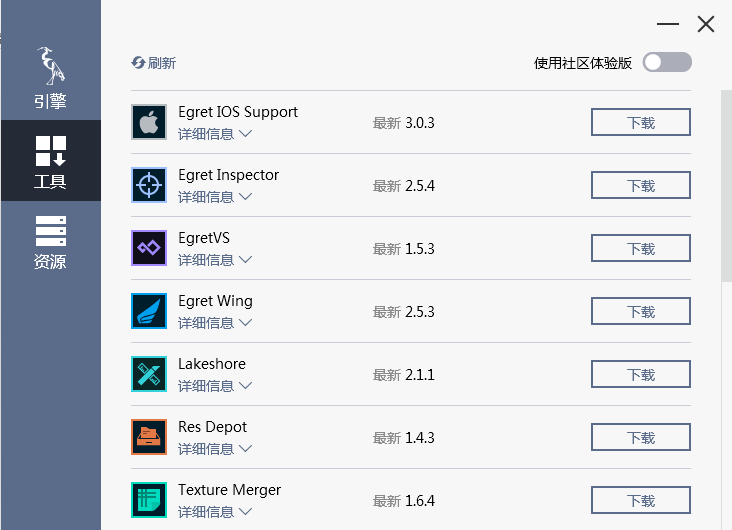Click the Egret Inspector crosshair icon

pyautogui.click(x=149, y=185)
